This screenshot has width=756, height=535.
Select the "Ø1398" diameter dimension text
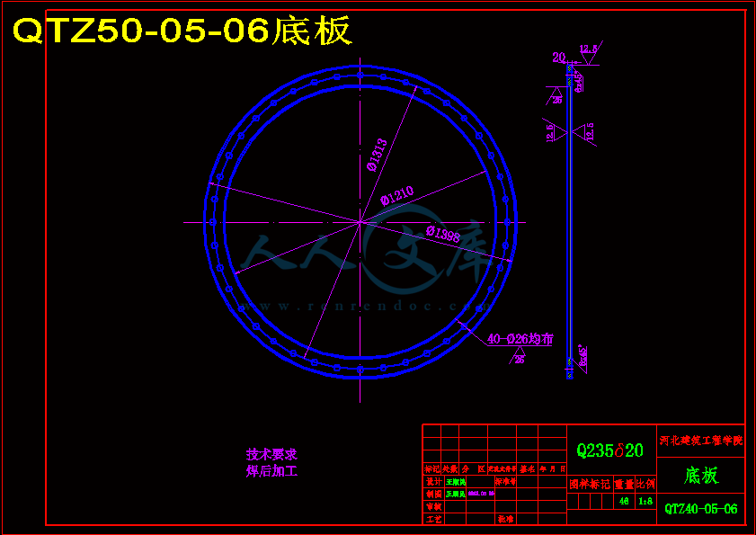point(443,234)
